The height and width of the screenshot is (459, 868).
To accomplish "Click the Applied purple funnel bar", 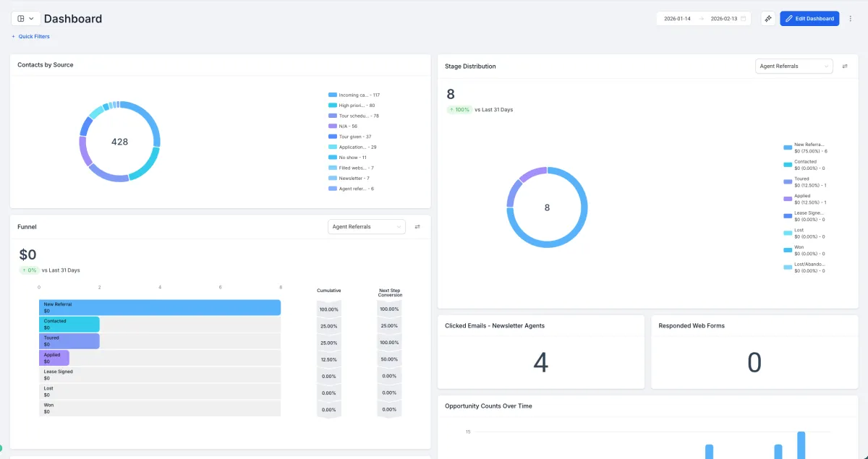I will point(54,359).
